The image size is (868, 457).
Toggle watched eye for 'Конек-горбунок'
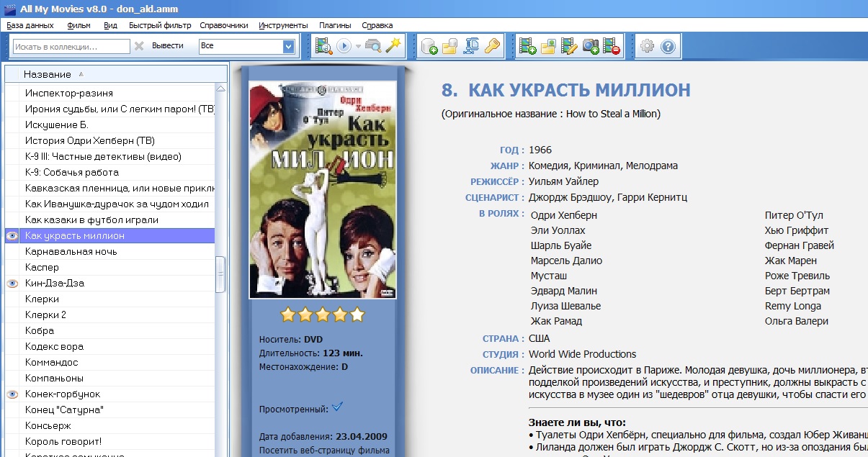[x=12, y=394]
